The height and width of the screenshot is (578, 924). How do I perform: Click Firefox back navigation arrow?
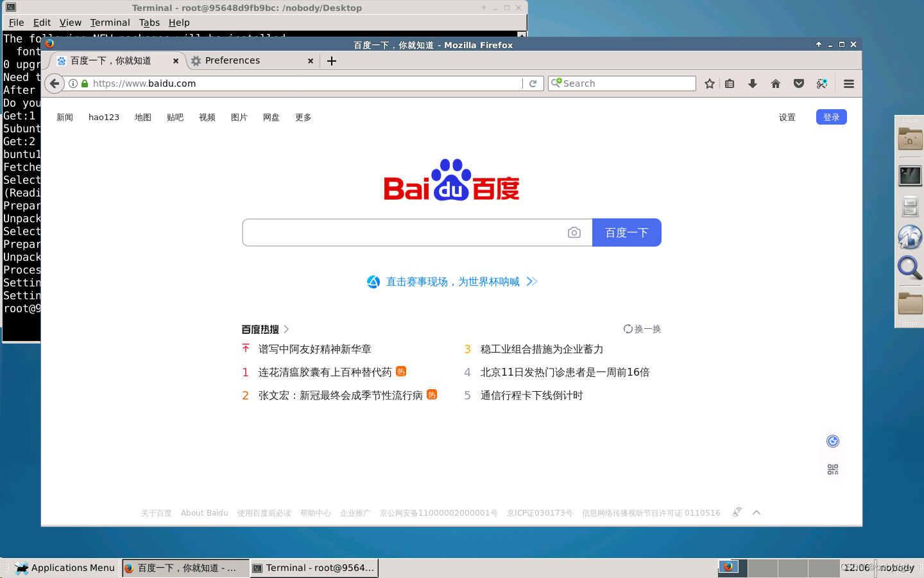(x=55, y=83)
